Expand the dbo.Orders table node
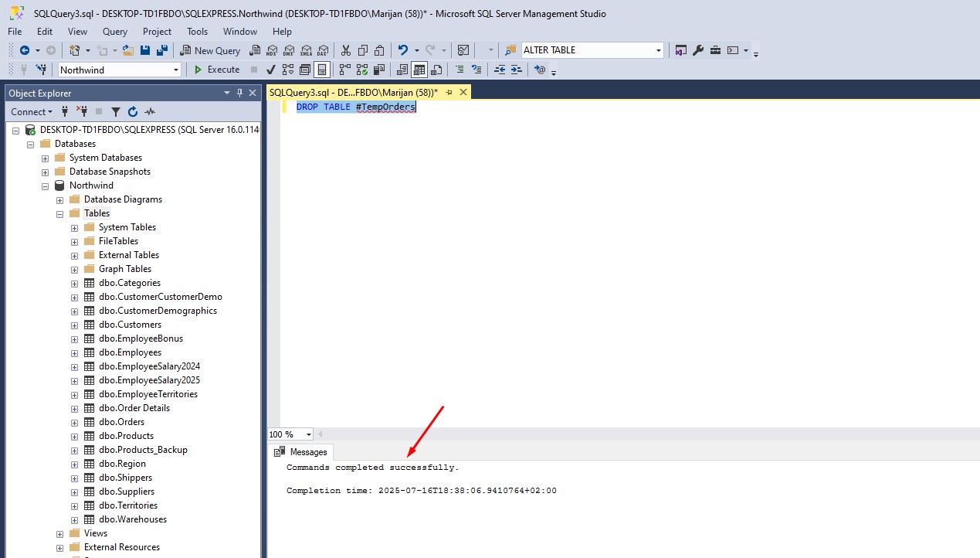The image size is (980, 558). coord(74,422)
